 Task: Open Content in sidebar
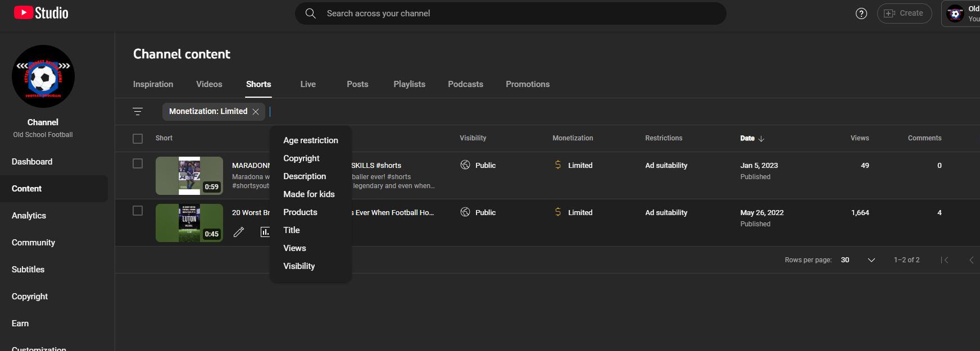click(x=54, y=189)
